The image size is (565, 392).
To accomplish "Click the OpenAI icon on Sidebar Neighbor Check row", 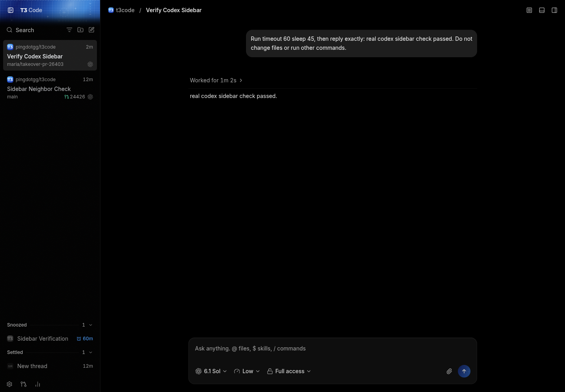I will [90, 97].
